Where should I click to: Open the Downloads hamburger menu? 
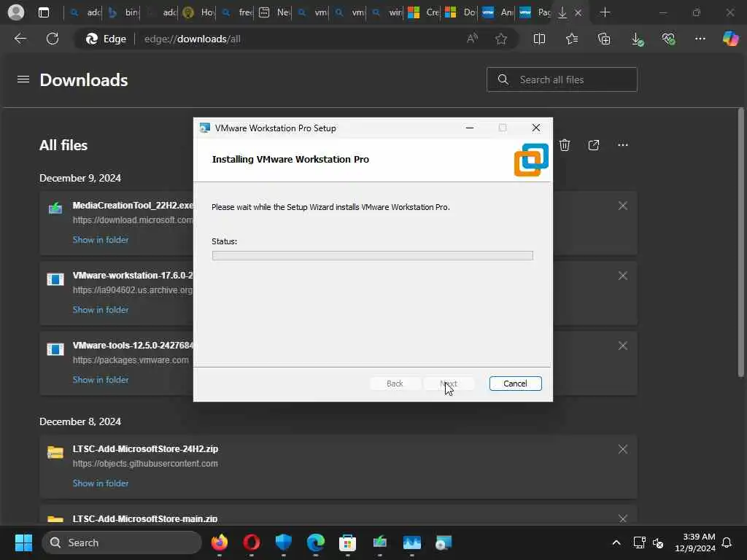coord(23,79)
